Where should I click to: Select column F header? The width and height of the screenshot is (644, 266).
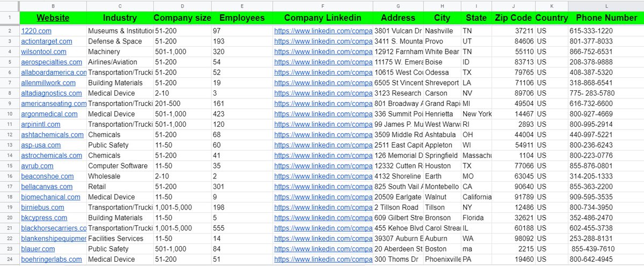pos(323,6)
